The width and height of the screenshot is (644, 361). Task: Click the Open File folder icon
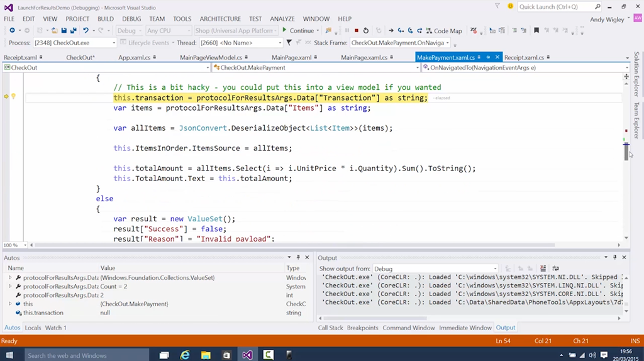click(x=54, y=30)
